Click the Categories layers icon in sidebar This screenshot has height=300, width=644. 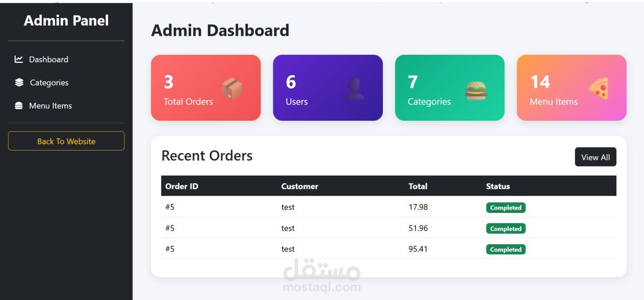click(19, 83)
